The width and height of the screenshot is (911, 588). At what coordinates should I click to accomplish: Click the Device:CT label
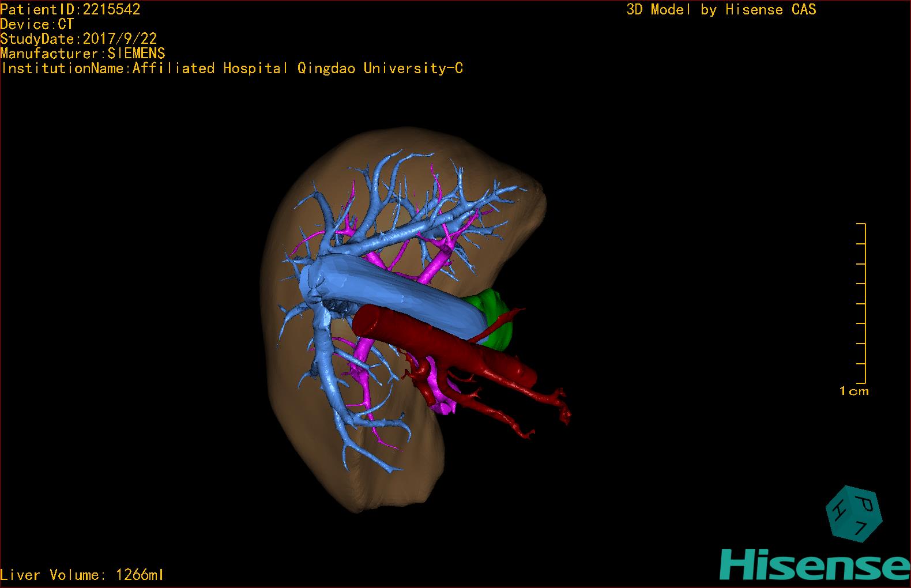click(37, 24)
